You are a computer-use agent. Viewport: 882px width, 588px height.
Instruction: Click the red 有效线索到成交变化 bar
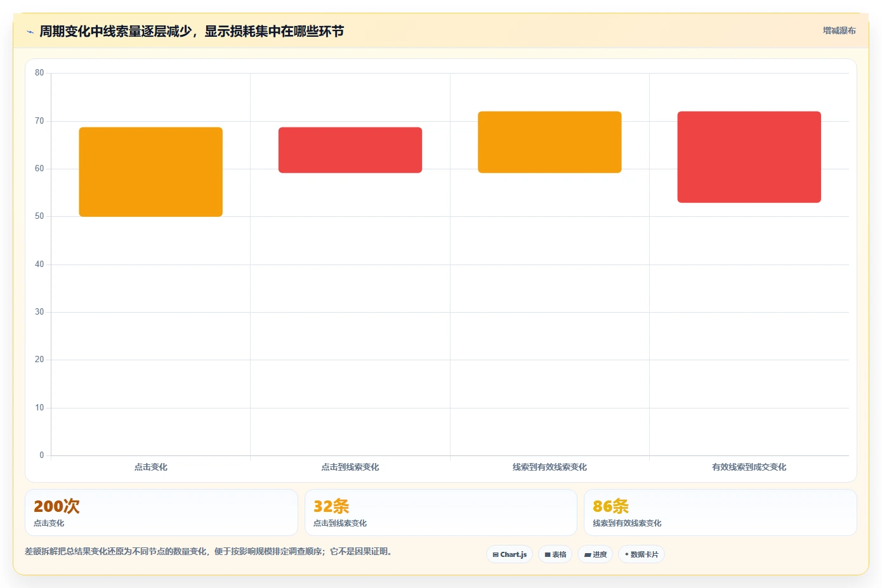[749, 157]
